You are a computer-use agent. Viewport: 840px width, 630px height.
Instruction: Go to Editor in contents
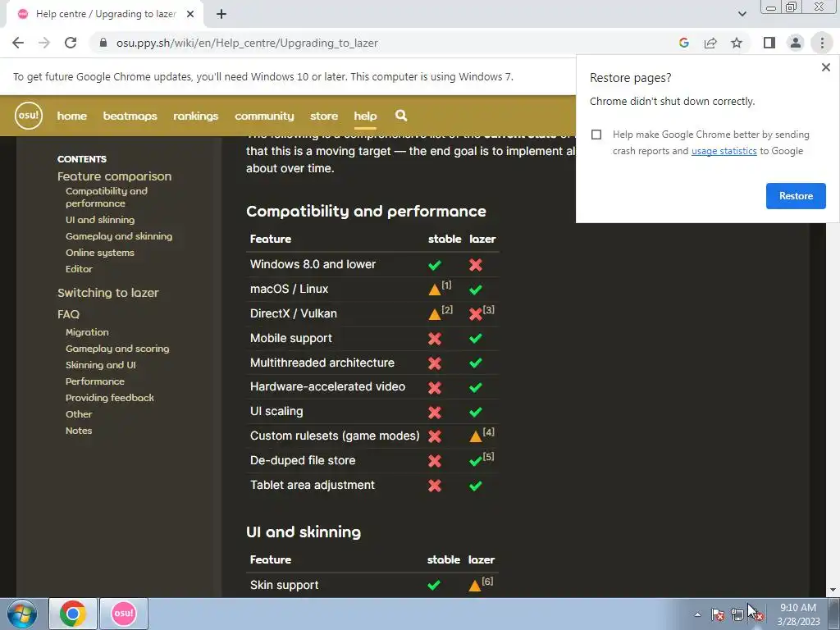pos(79,269)
